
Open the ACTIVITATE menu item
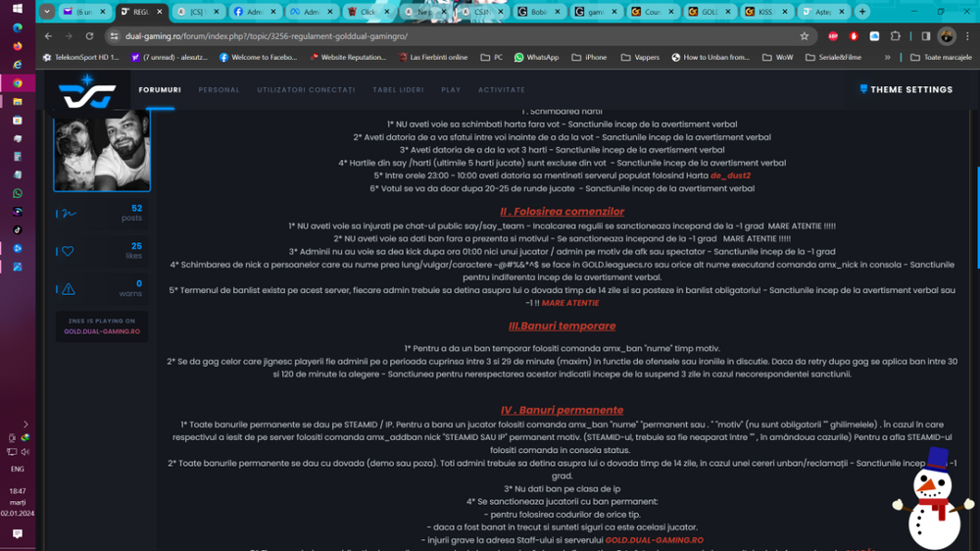tap(501, 90)
